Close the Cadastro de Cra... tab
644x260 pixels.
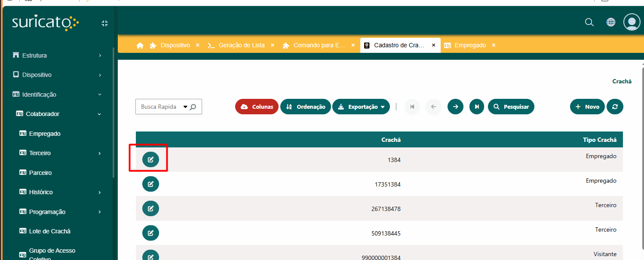tap(433, 45)
